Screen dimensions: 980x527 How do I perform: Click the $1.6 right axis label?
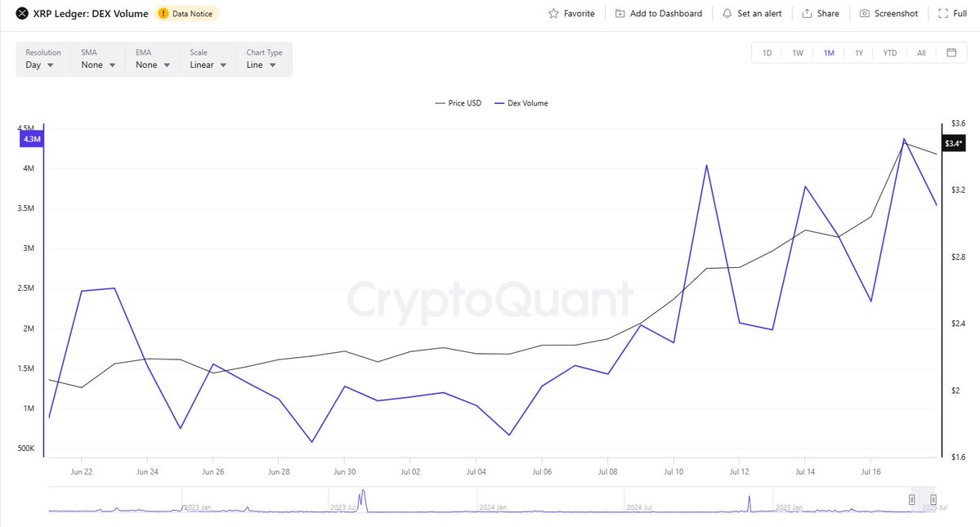pos(958,457)
